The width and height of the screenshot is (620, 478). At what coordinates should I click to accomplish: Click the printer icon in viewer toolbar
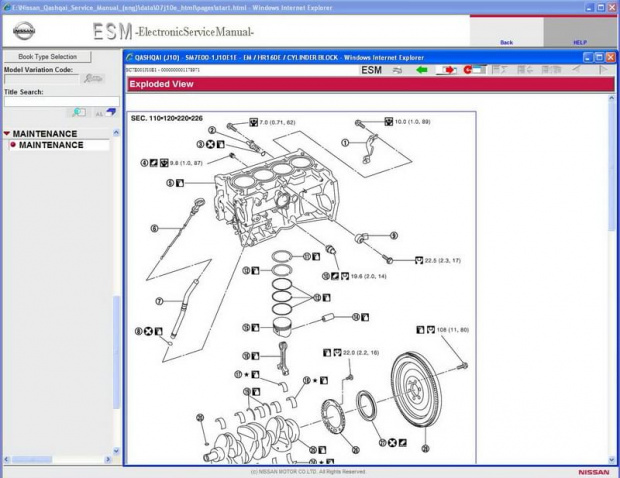[x=397, y=70]
